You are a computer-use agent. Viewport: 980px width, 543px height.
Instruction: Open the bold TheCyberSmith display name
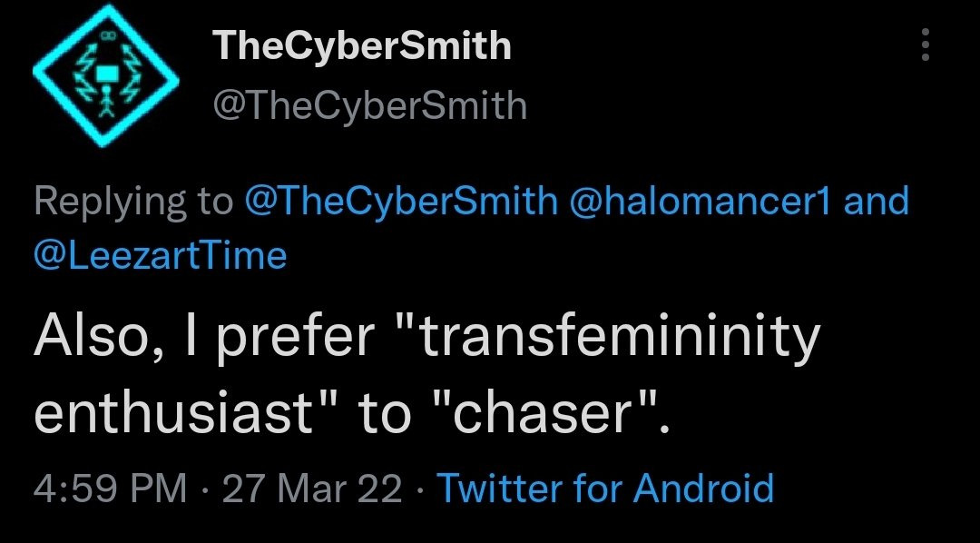(362, 45)
